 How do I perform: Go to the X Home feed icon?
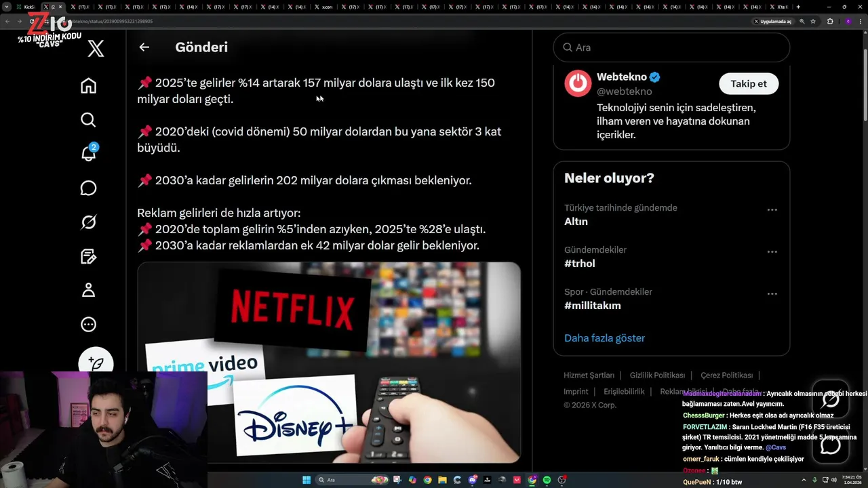pos(88,86)
